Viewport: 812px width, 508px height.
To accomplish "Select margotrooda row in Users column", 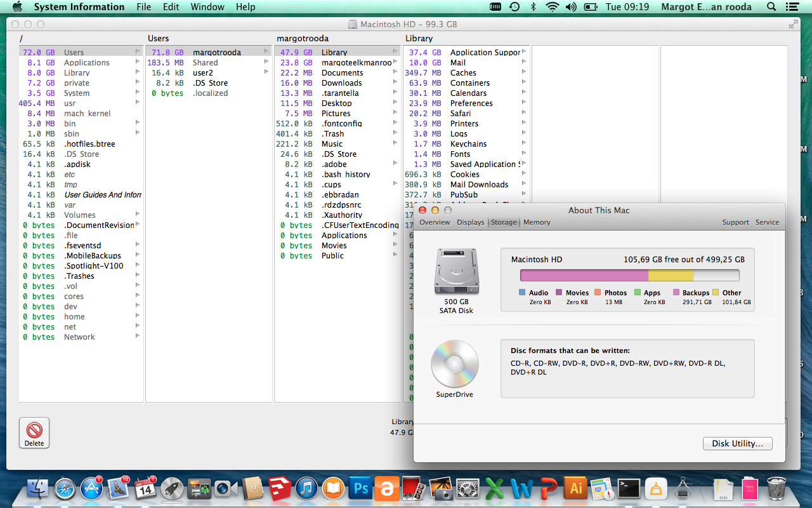I will click(209, 52).
